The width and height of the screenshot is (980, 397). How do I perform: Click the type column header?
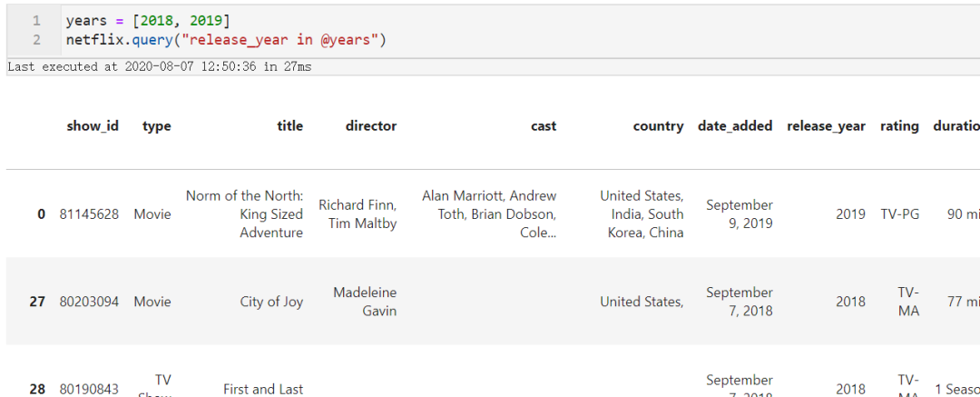pos(156,126)
